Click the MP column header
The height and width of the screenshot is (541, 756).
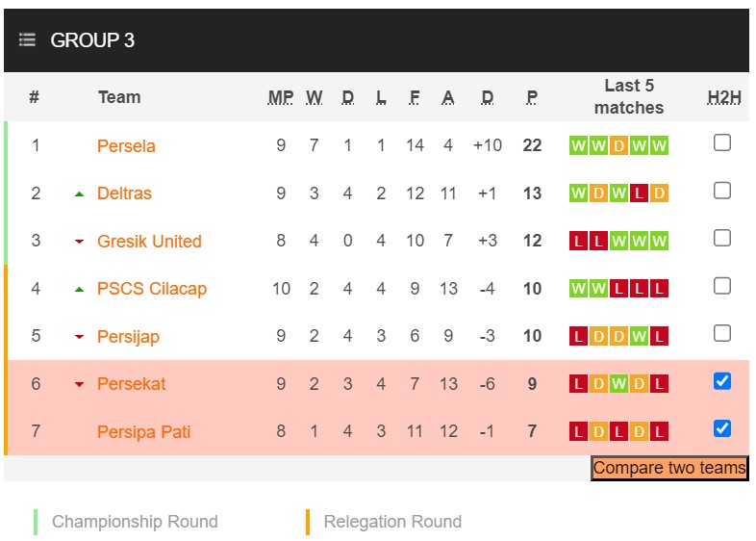coord(281,97)
